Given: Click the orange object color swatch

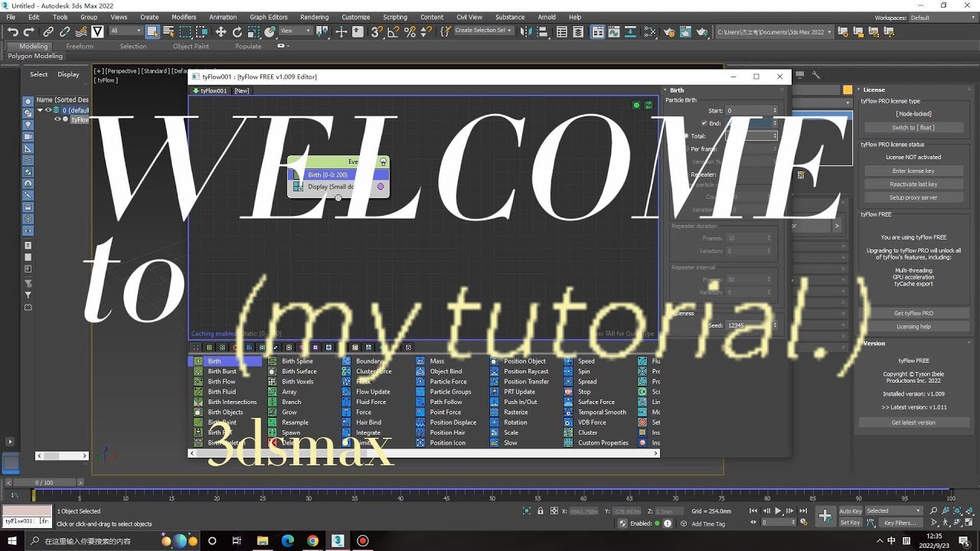Looking at the screenshot, I should [848, 90].
